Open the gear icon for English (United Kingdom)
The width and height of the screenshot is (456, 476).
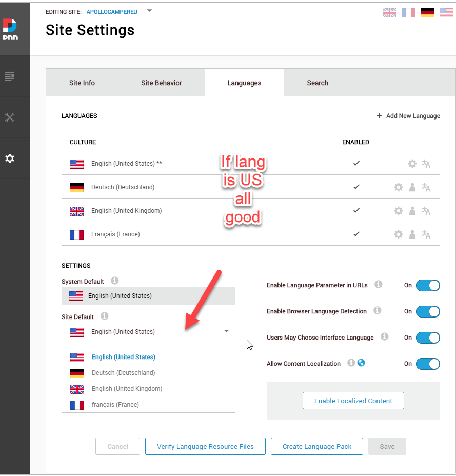point(399,210)
